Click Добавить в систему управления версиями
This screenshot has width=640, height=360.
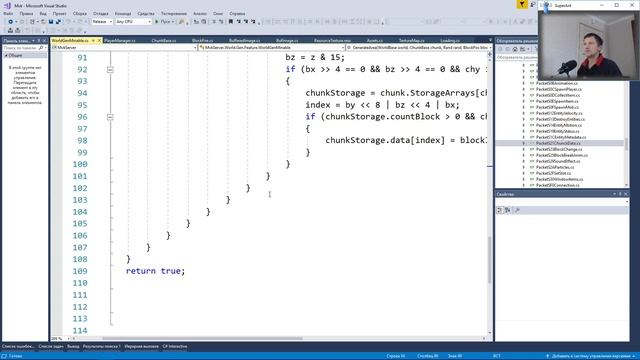[591, 356]
